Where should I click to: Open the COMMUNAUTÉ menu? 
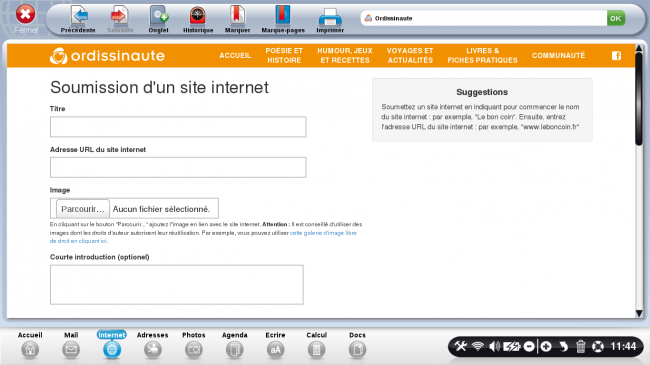coord(558,56)
